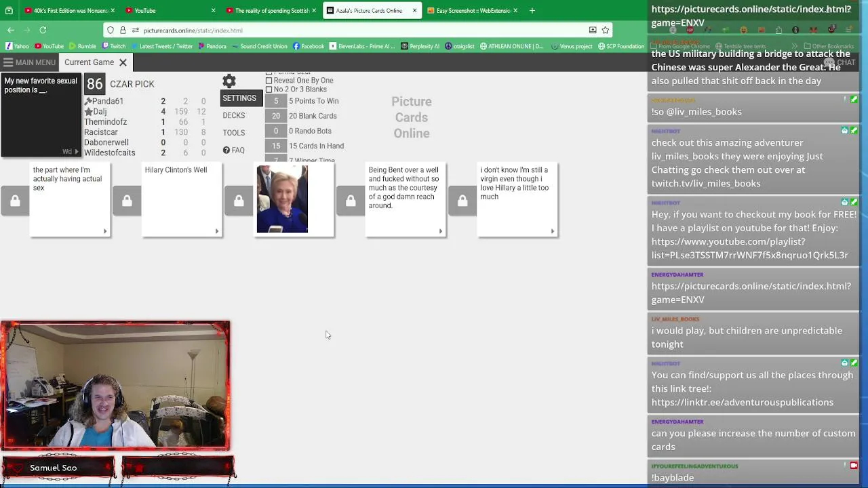Click the lock beside the 'Being Bent over a well' card

(x=351, y=201)
